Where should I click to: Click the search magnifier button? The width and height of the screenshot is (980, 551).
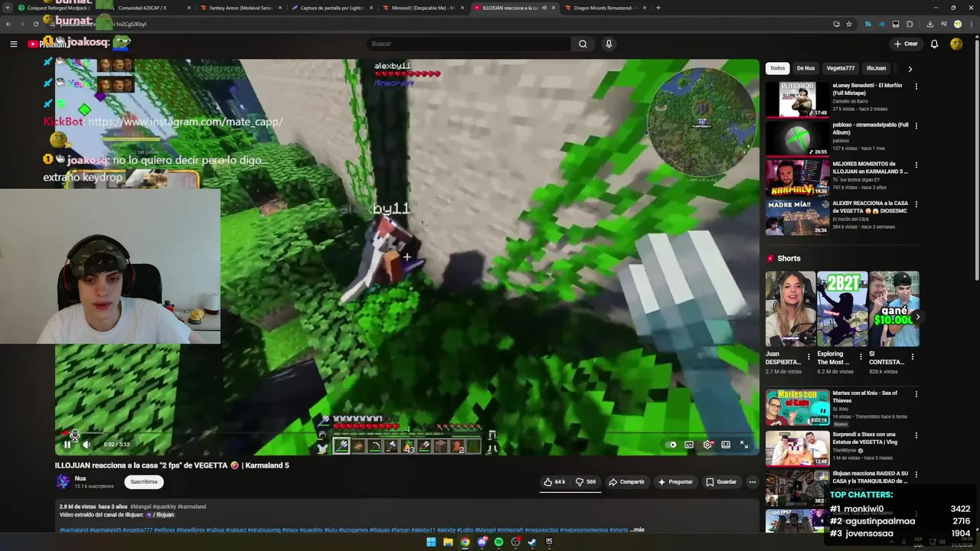583,44
